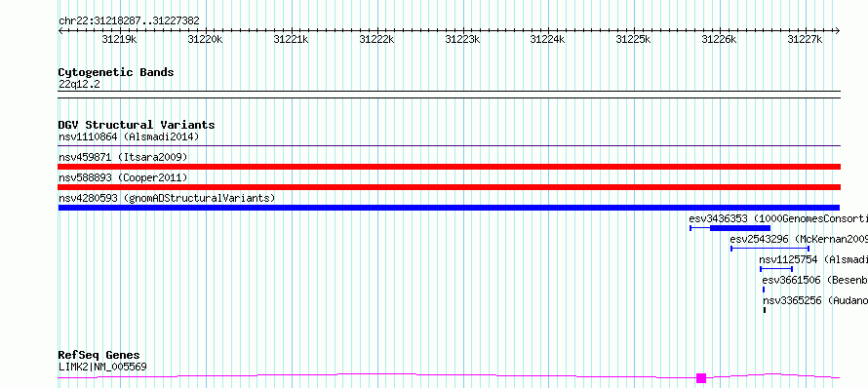Screen dimensions: 868x388
Task: Click the 31224k ruler tick label
Action: tap(547, 39)
